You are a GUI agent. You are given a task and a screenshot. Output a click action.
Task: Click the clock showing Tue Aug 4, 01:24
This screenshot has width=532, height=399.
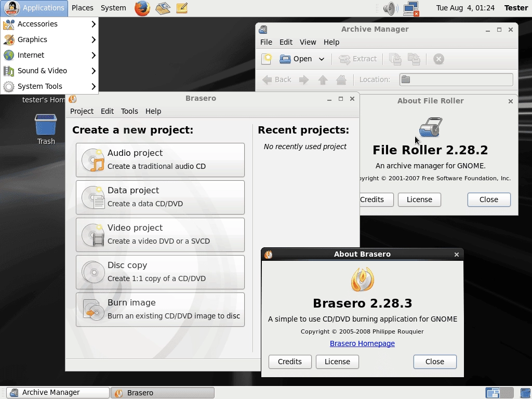click(465, 8)
